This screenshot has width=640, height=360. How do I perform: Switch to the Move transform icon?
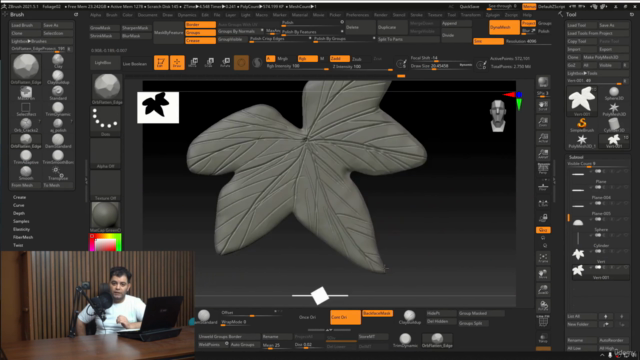tap(193, 62)
